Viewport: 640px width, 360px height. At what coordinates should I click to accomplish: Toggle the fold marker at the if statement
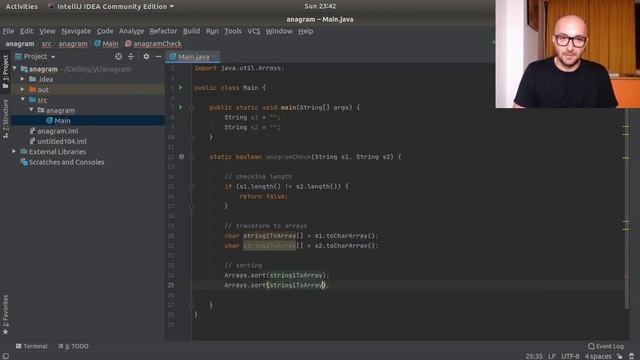(x=191, y=187)
